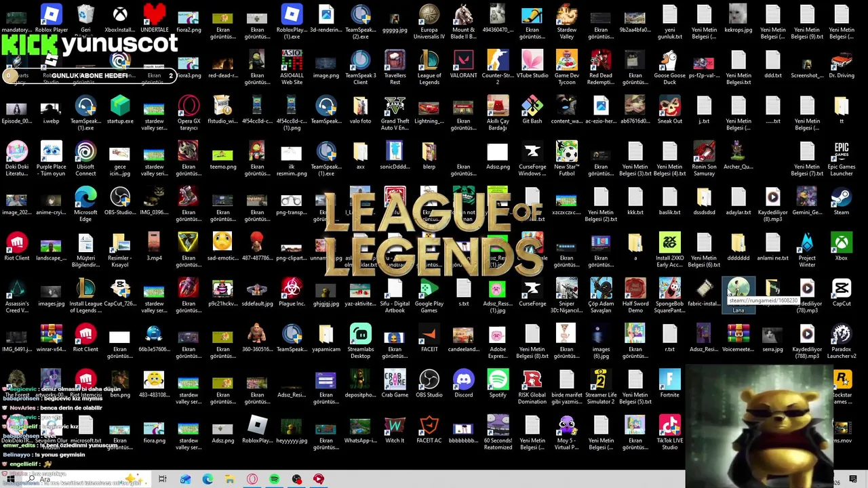Screen dimensions: 868x488
Task: Select the Paradox Launcher v2 icon
Action: tap(842, 341)
